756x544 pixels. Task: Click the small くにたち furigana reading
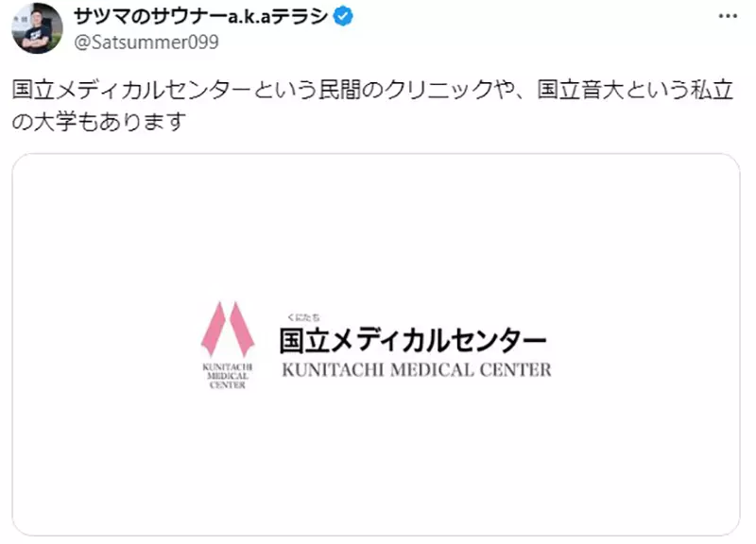pos(303,317)
